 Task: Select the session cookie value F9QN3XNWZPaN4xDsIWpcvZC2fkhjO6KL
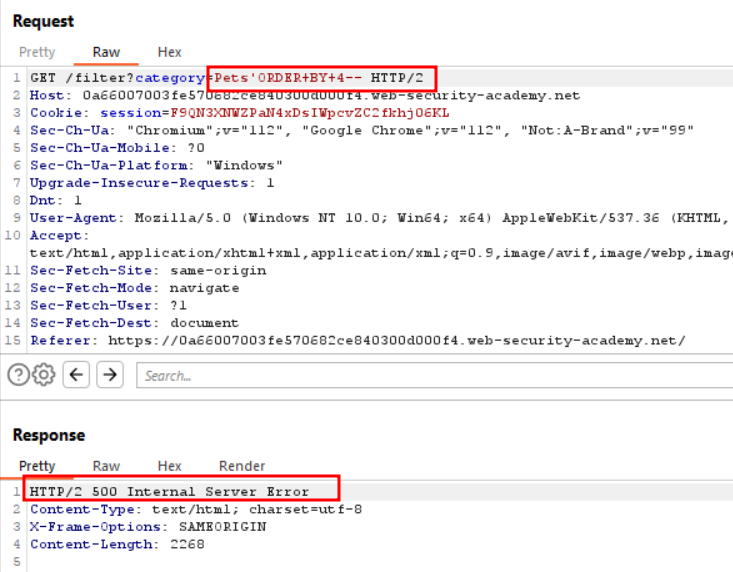point(309,113)
